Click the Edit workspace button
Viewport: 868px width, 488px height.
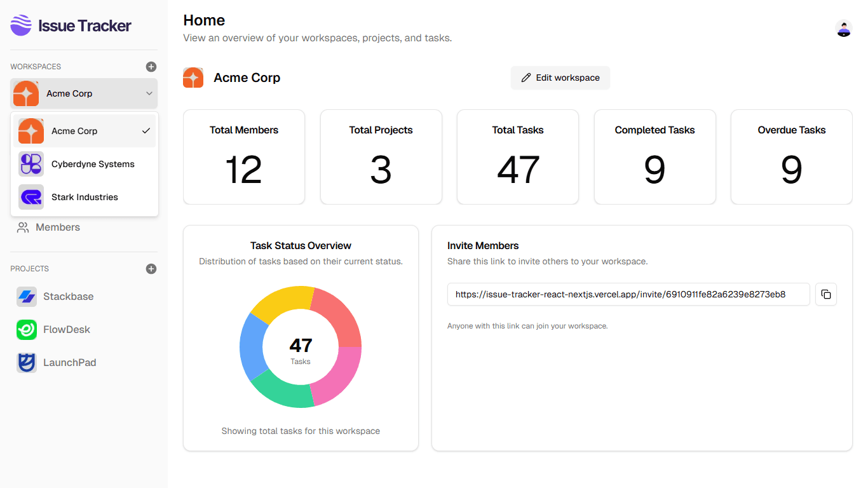pos(560,78)
